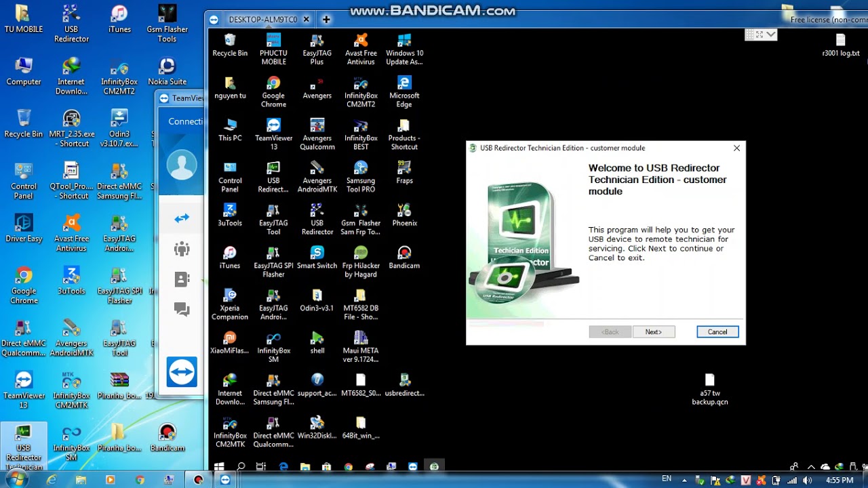
Task: Expand TeamViewer session toolbar chevron
Action: pos(772,34)
